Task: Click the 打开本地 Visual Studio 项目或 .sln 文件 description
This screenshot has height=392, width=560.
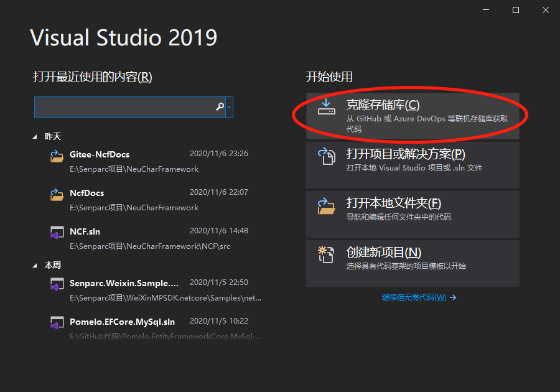Action: [414, 168]
